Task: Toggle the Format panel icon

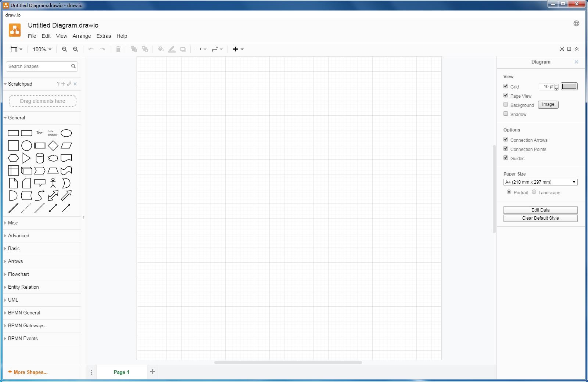Action: (569, 49)
